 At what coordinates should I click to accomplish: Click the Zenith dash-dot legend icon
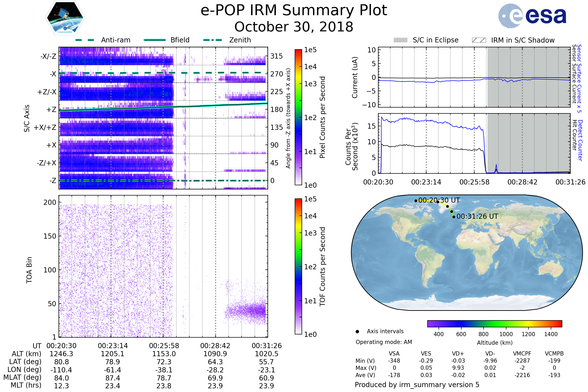212,40
